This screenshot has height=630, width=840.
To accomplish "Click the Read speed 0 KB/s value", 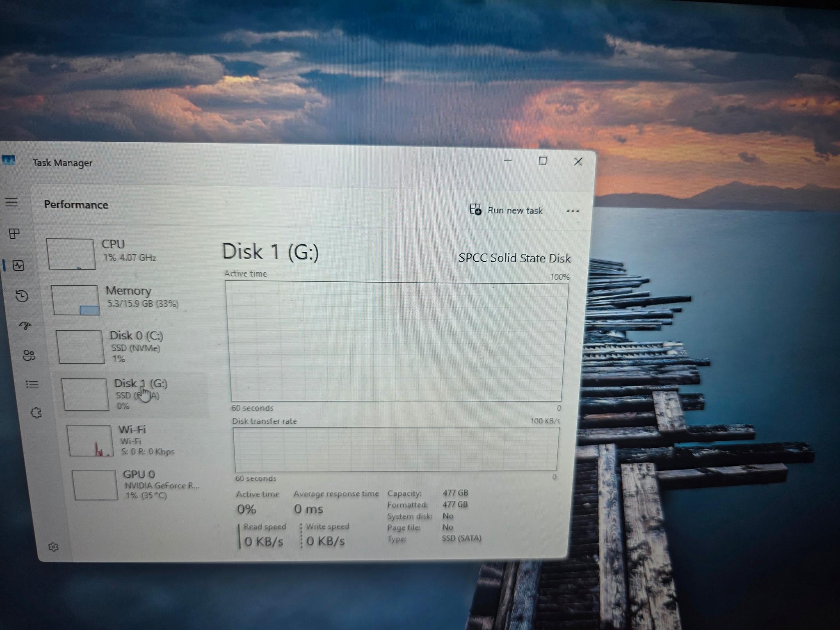I will 264,541.
